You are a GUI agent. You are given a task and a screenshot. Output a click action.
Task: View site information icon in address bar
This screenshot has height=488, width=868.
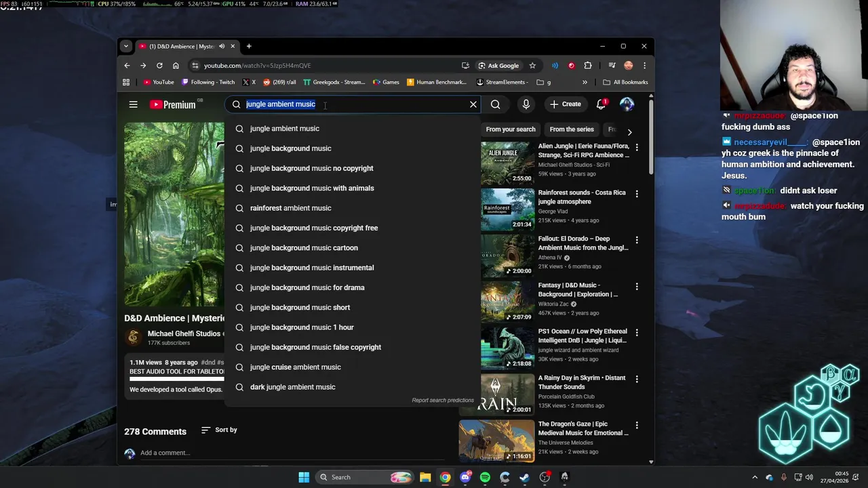coord(195,66)
